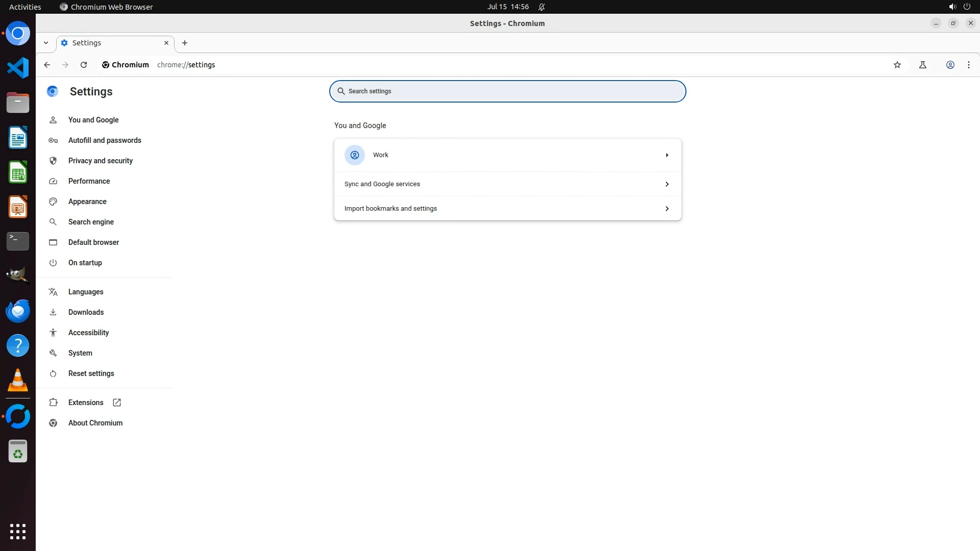The height and width of the screenshot is (551, 980).
Task: Click the Work profile avatar icon
Action: (354, 155)
